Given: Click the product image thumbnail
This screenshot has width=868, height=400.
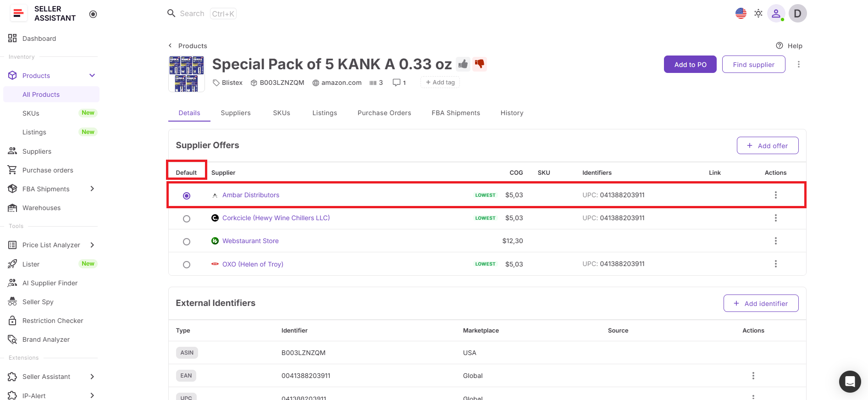Looking at the screenshot, I should 186,74.
